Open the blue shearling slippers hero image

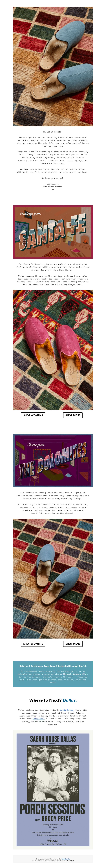click(x=53, y=66)
